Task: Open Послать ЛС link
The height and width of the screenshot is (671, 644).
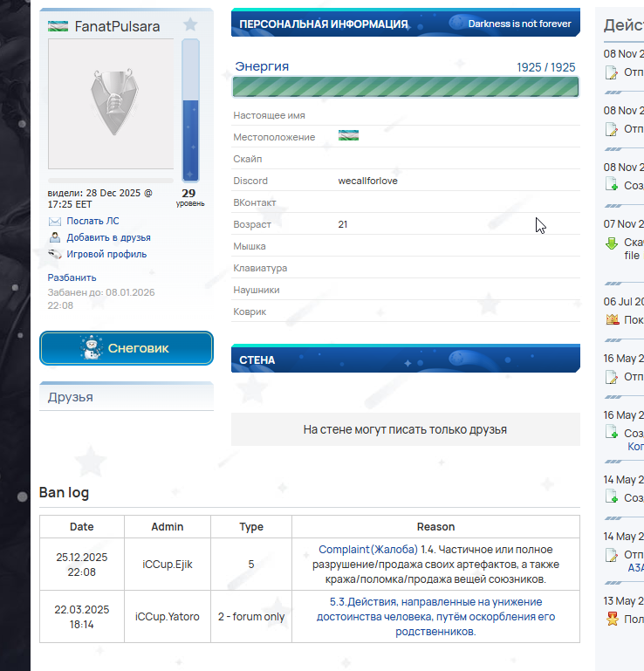Action: pos(92,221)
